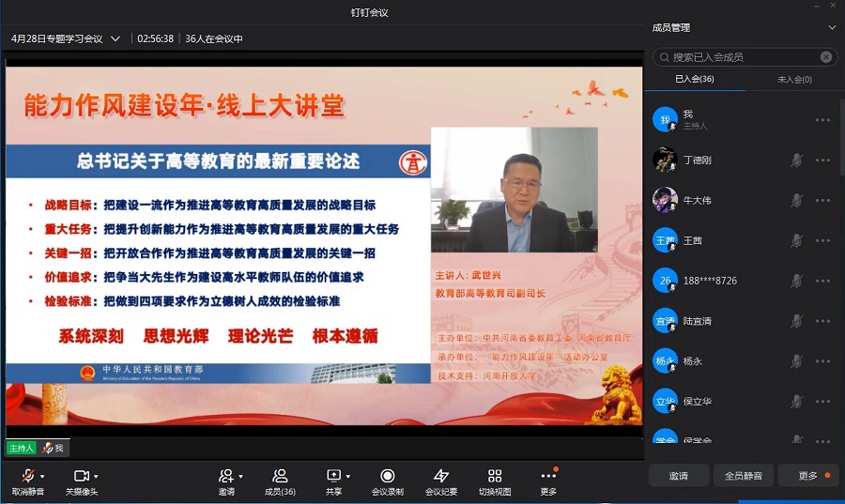This screenshot has width=845, height=504.
Task: Click the unmute microphone icon (取消静音)
Action: click(27, 476)
